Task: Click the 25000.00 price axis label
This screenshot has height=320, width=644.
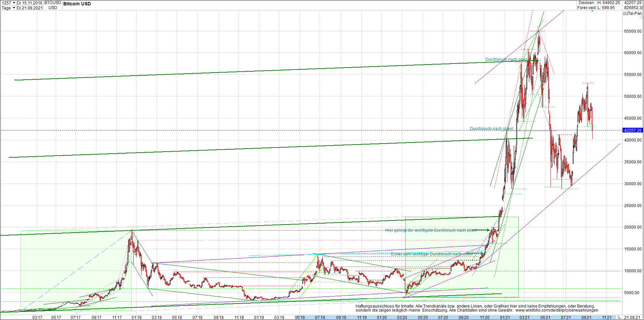Action: 633,206
